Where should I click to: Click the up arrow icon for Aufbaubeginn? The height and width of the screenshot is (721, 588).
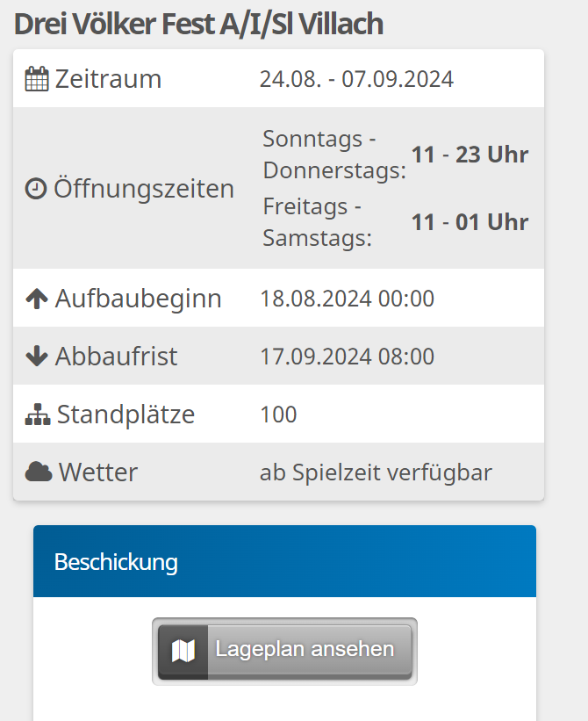37,299
